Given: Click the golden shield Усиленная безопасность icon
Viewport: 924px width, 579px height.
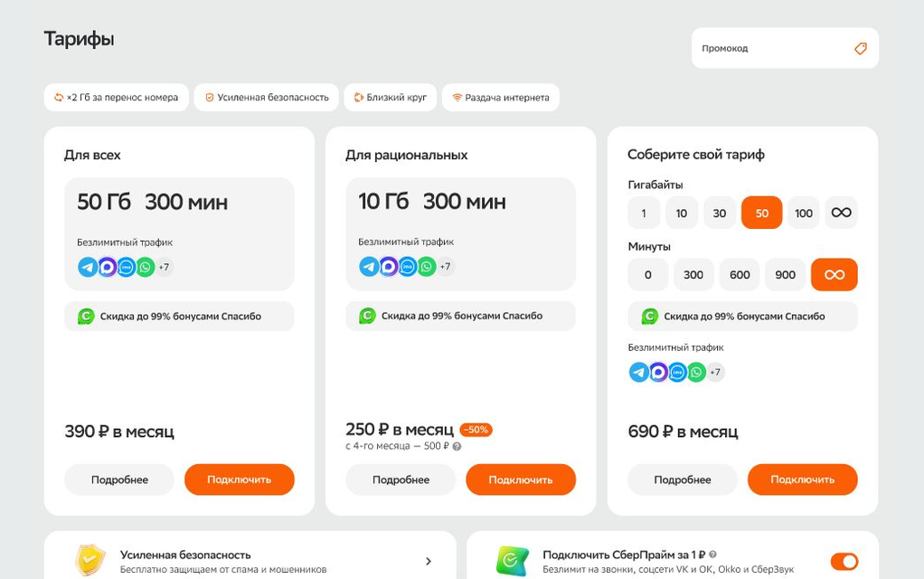Looking at the screenshot, I should coord(90,560).
